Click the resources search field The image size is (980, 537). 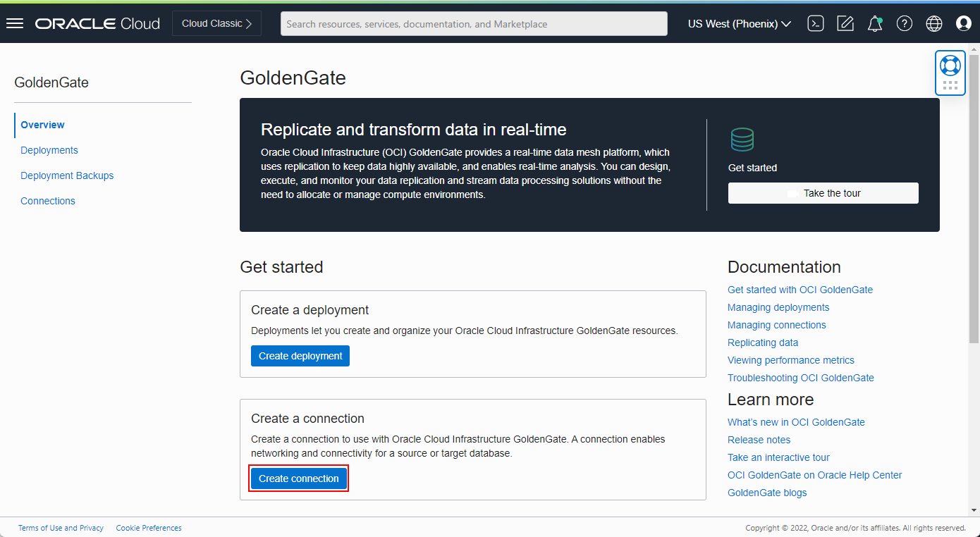point(474,23)
